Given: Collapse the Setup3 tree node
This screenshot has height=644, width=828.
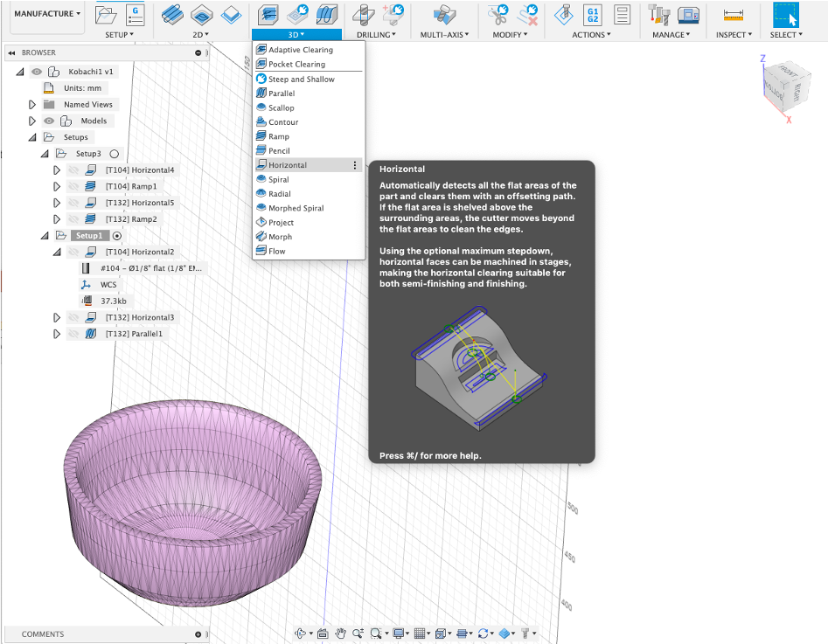Looking at the screenshot, I should [x=45, y=154].
